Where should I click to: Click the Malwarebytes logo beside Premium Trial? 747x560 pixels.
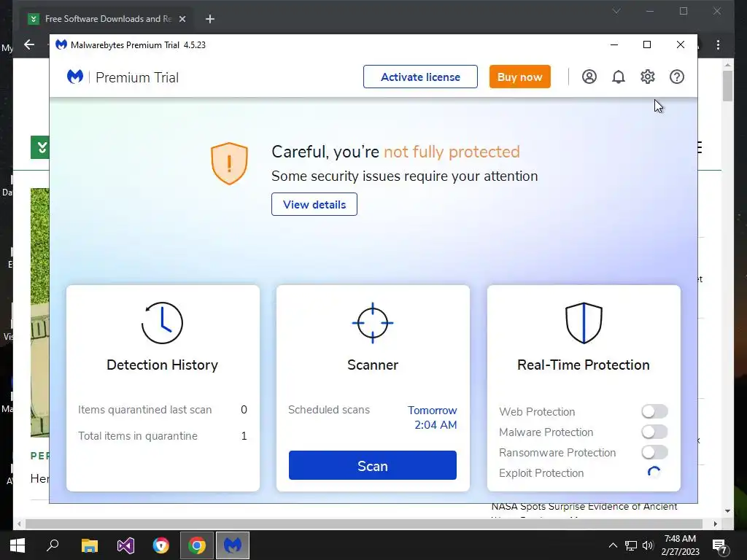[75, 77]
